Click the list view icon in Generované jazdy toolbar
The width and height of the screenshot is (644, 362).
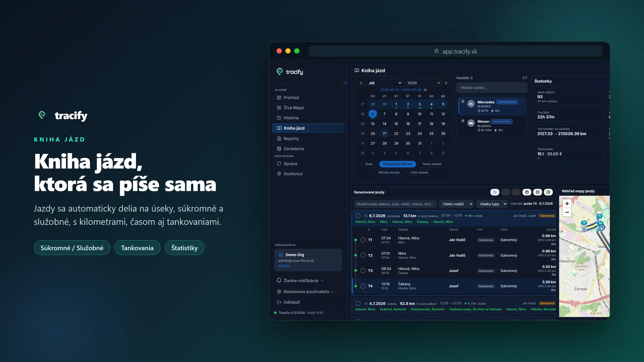tap(548, 192)
